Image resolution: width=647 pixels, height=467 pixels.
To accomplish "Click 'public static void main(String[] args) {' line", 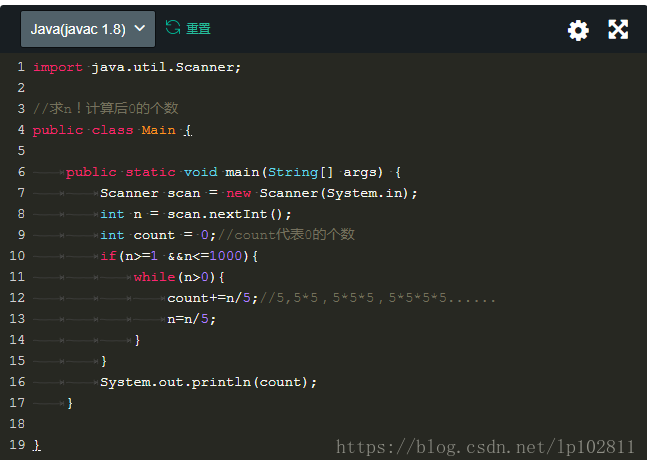I will (233, 172).
